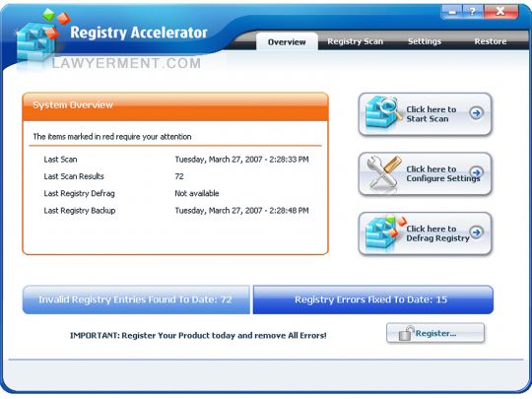The height and width of the screenshot is (399, 532).
Task: Close the Registry Accelerator window
Action: pos(500,12)
